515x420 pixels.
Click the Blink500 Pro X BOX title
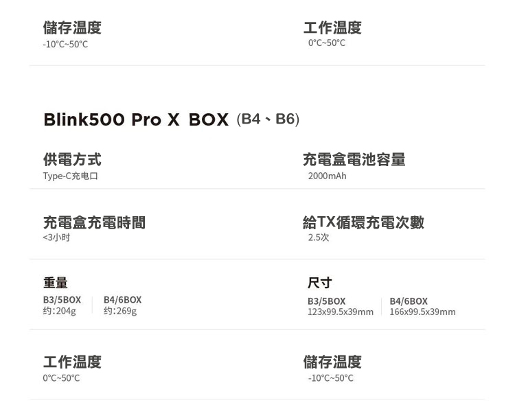coord(135,120)
